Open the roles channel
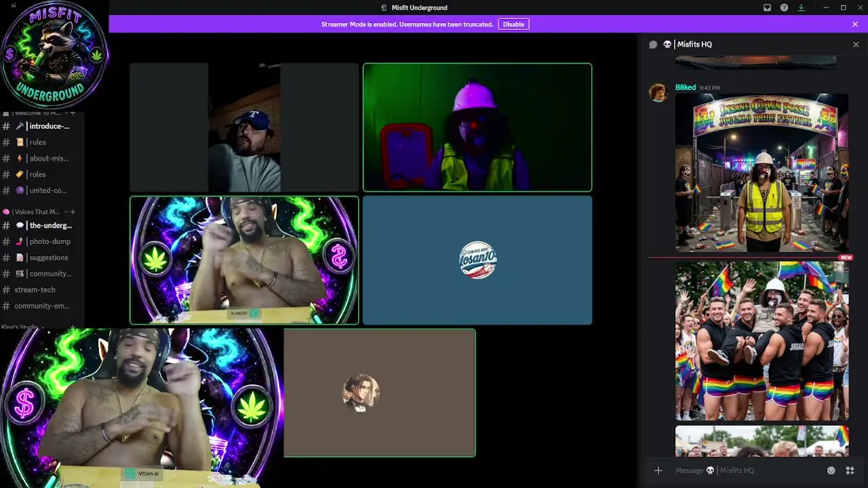This screenshot has height=488, width=868. coord(42,175)
